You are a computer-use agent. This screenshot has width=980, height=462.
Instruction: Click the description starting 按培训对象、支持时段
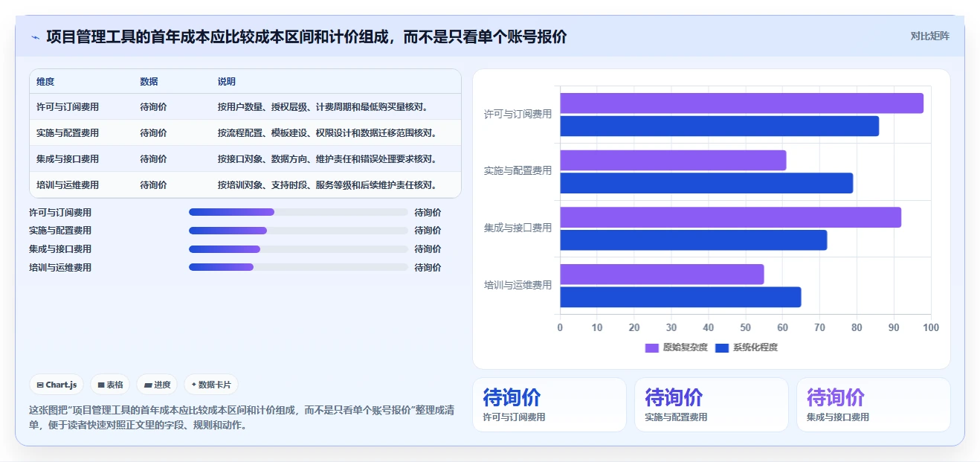coord(328,185)
